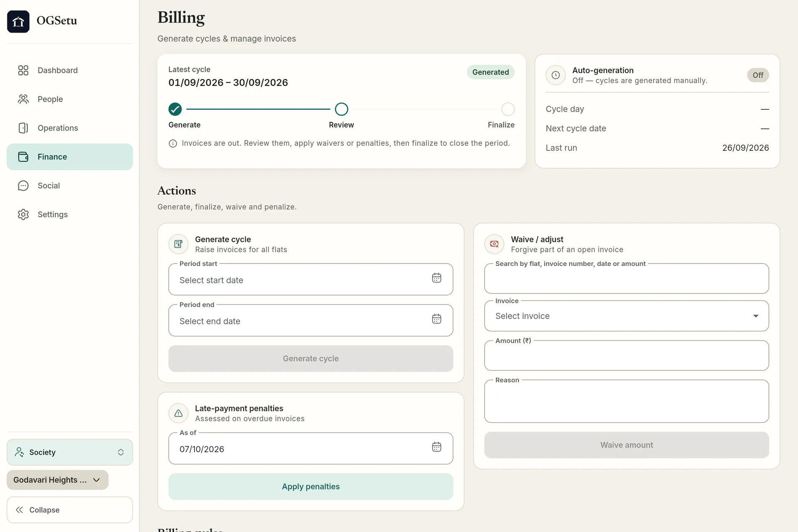The image size is (798, 532).
Task: Click the Apply penalties button
Action: [310, 487]
